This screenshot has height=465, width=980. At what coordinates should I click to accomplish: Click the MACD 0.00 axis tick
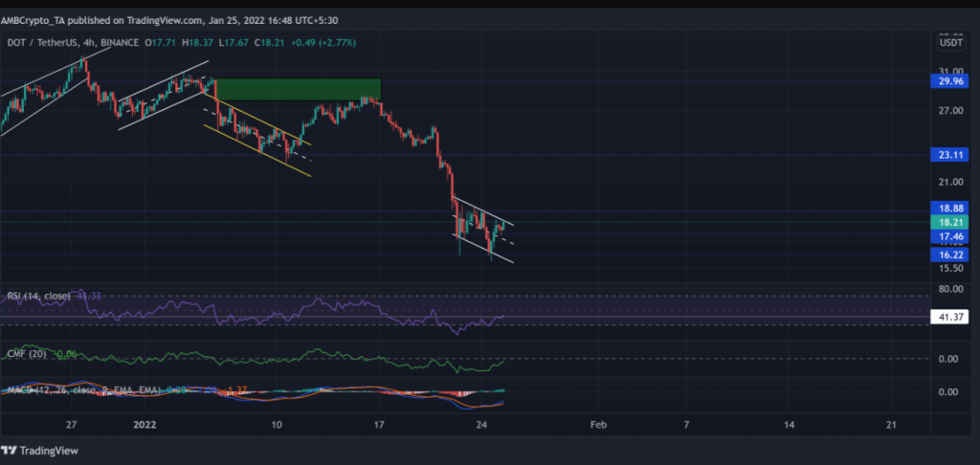click(948, 392)
